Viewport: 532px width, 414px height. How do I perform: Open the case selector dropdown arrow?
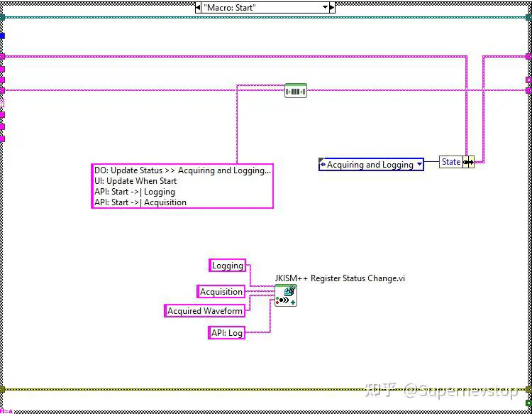pos(325,8)
